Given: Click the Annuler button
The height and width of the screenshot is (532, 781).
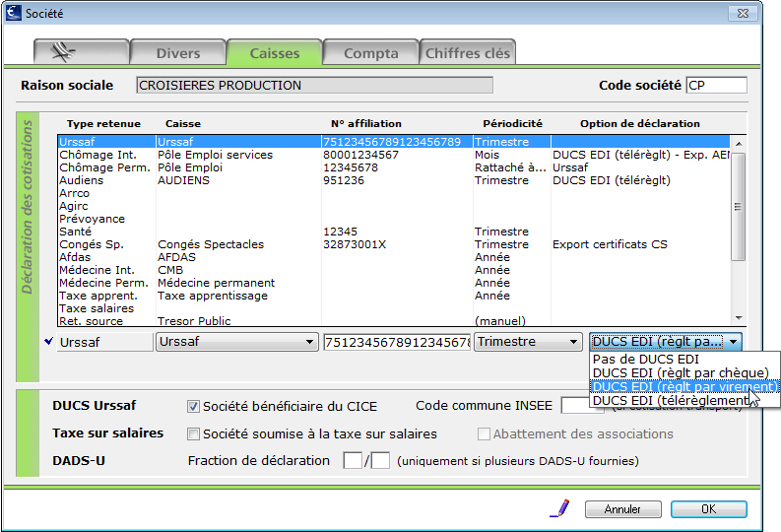Looking at the screenshot, I should coord(622,509).
